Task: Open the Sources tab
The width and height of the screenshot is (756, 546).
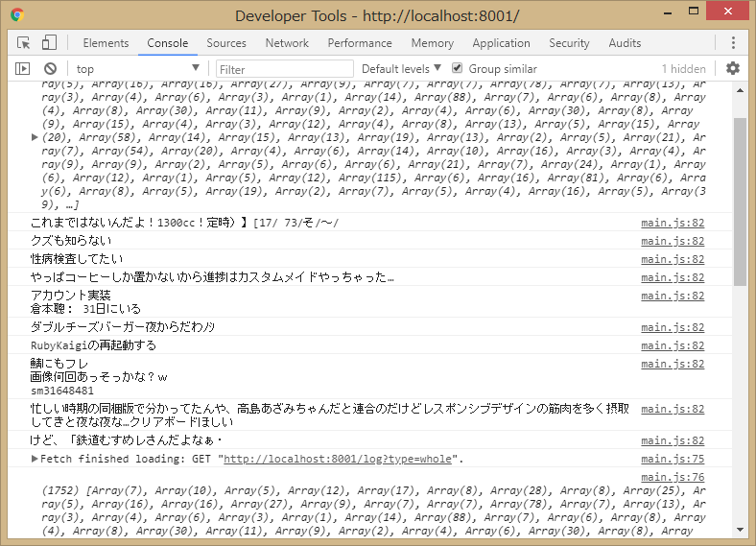Action: [226, 43]
